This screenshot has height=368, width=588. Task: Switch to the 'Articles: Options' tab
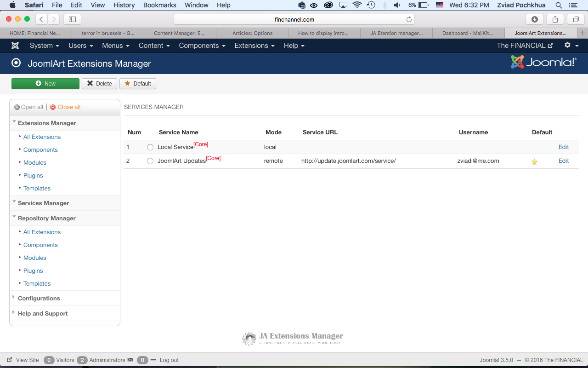[252, 33]
